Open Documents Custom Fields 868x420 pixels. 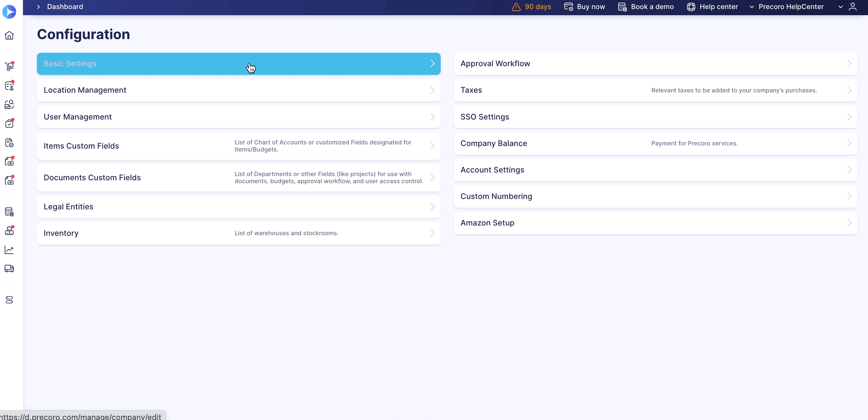point(238,177)
